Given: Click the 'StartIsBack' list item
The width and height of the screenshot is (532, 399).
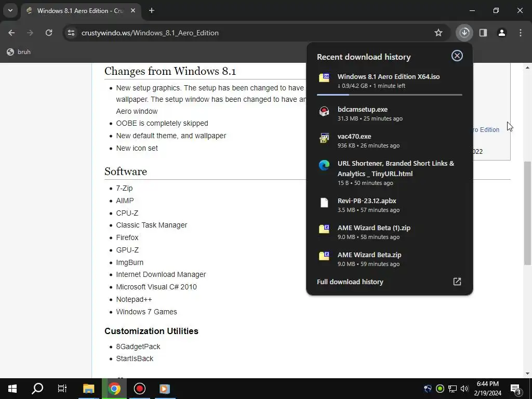Looking at the screenshot, I should point(135,358).
